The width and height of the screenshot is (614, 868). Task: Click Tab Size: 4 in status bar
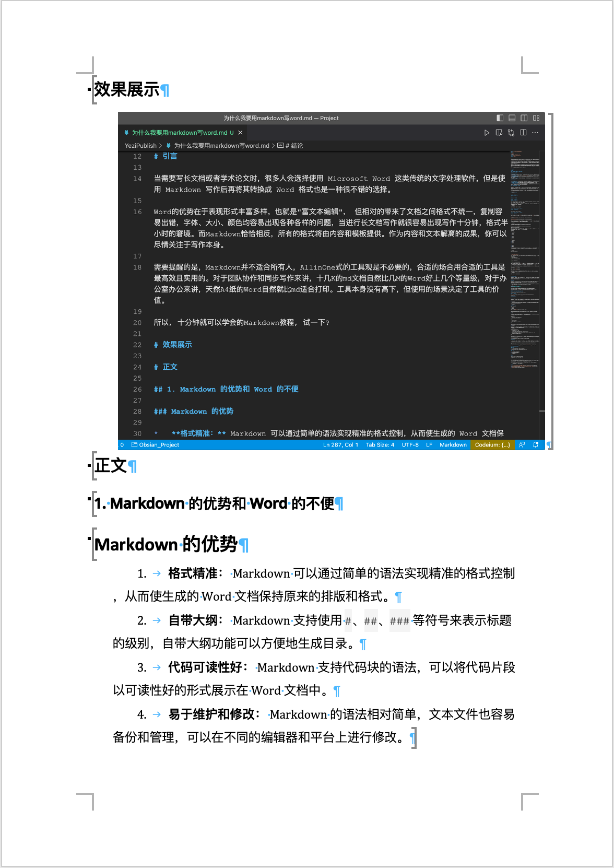click(x=380, y=445)
